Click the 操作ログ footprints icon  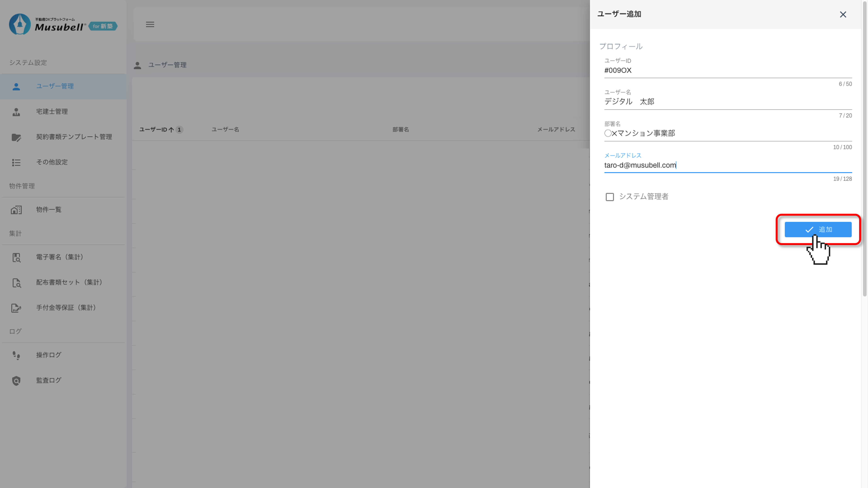pyautogui.click(x=16, y=355)
